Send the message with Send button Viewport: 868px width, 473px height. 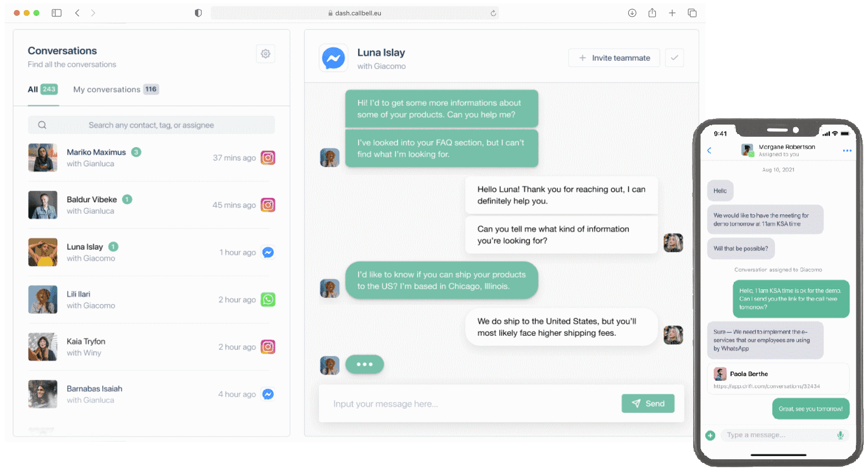tap(648, 404)
